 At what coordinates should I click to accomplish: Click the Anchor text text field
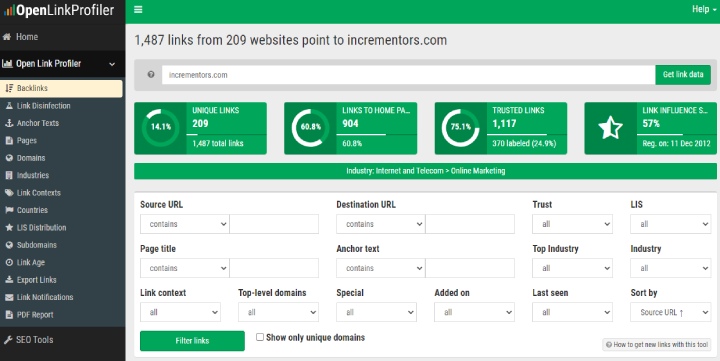coord(470,268)
